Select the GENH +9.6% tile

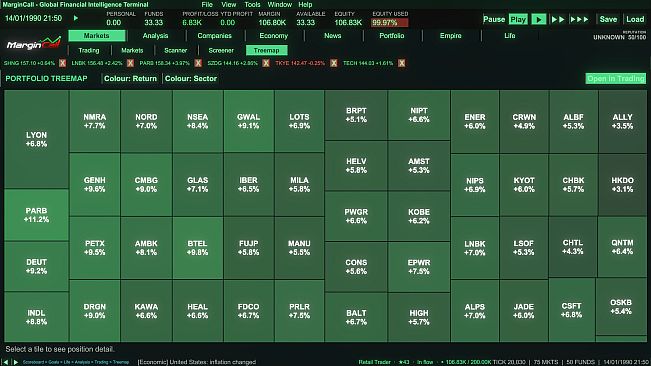95,185
